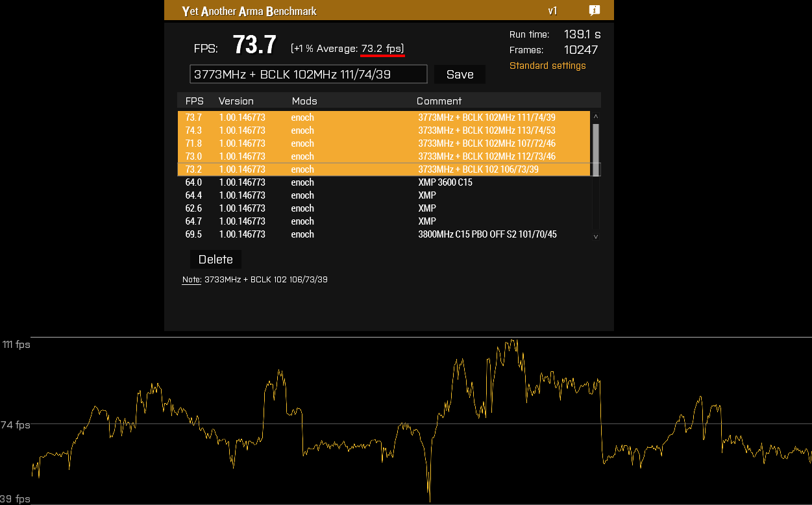Select the XMP row with 64.4 fps
812x505 pixels.
pyautogui.click(x=384, y=195)
